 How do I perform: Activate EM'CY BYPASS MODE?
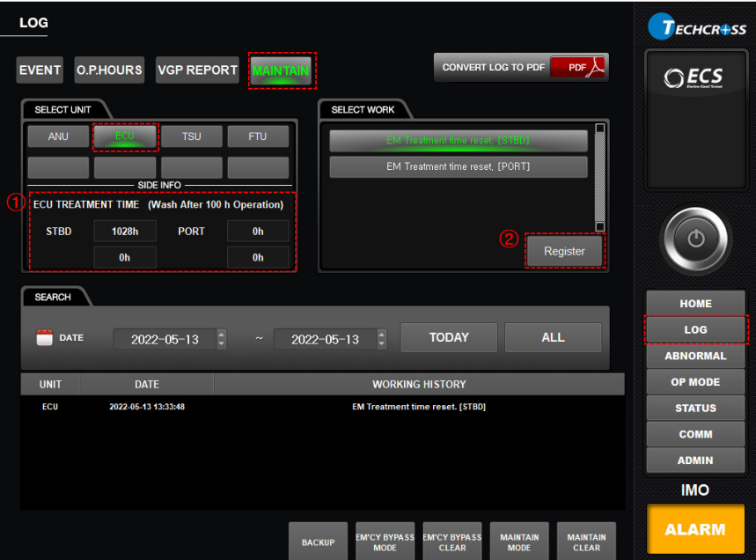click(x=385, y=542)
